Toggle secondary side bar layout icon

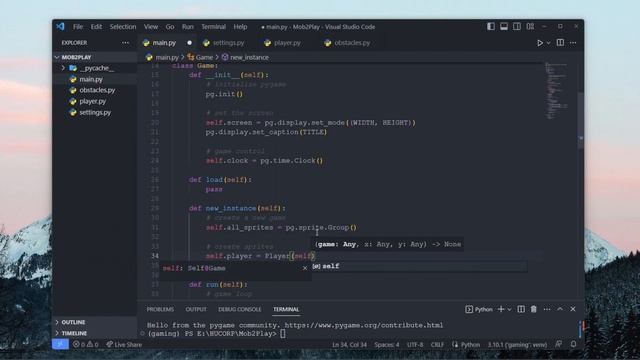(517, 26)
